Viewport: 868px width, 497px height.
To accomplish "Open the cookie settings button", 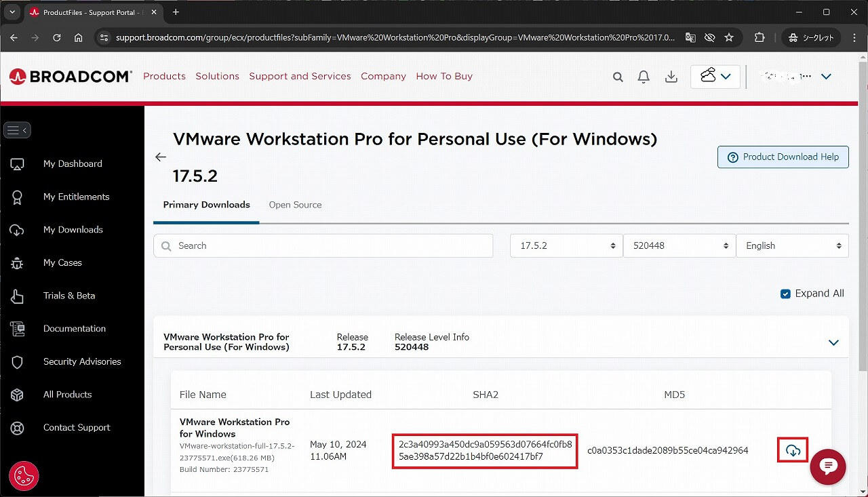I will point(24,475).
